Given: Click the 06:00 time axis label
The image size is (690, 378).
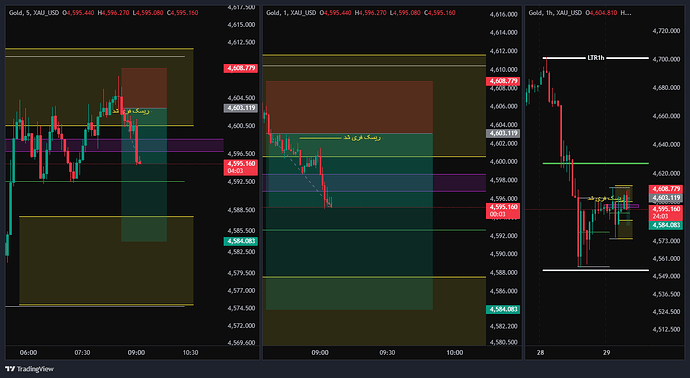Looking at the screenshot, I should point(28,352).
